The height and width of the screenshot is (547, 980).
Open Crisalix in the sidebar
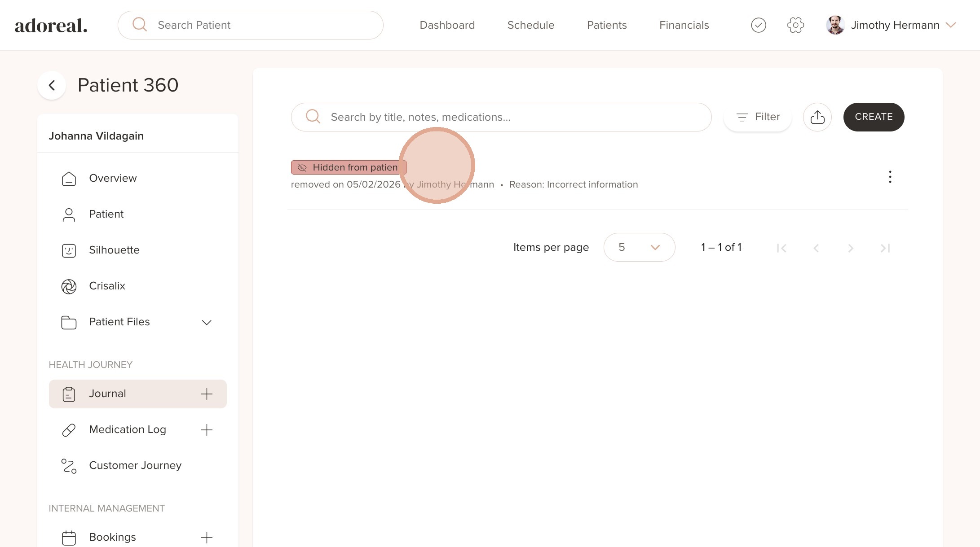coord(107,286)
